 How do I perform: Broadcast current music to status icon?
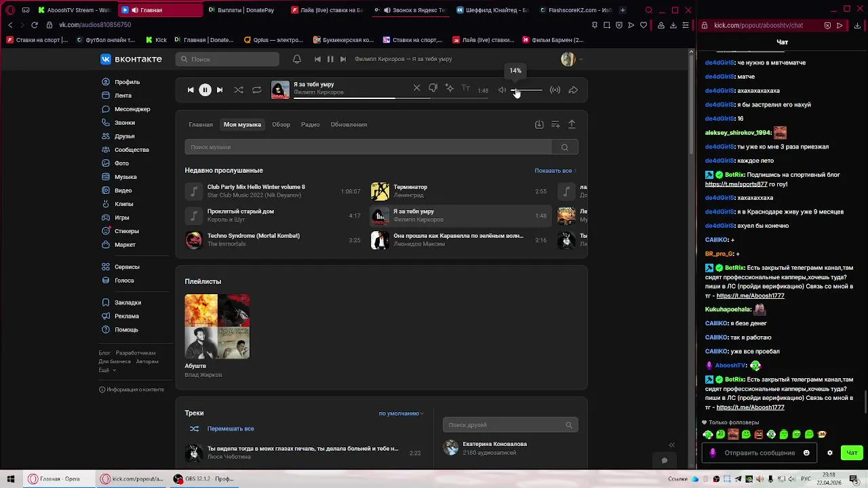[x=555, y=90]
